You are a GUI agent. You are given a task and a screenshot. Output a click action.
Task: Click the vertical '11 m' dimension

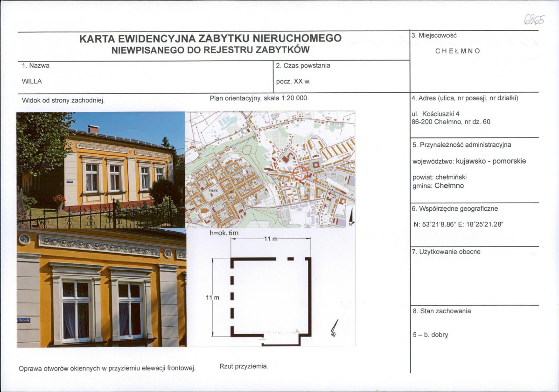coord(213,297)
